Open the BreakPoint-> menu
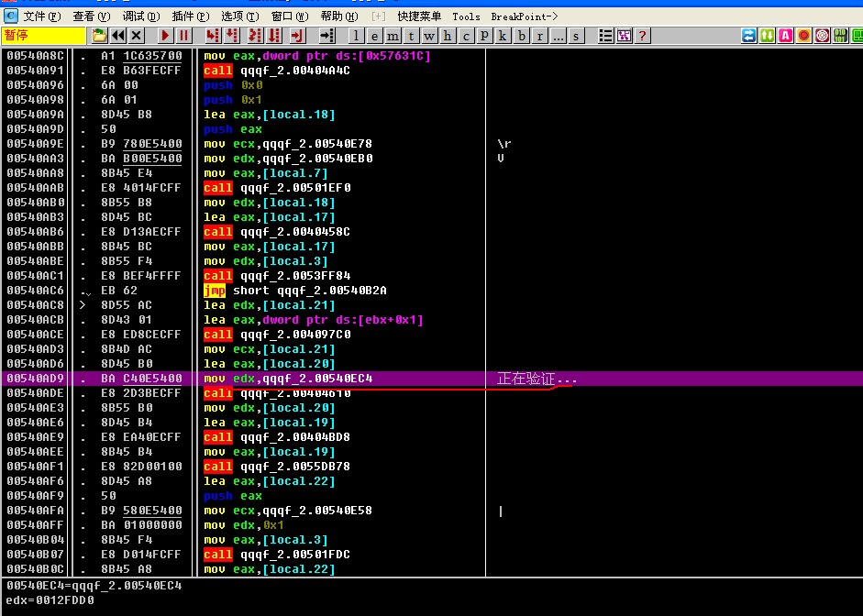Image resolution: width=863 pixels, height=616 pixels. (525, 16)
